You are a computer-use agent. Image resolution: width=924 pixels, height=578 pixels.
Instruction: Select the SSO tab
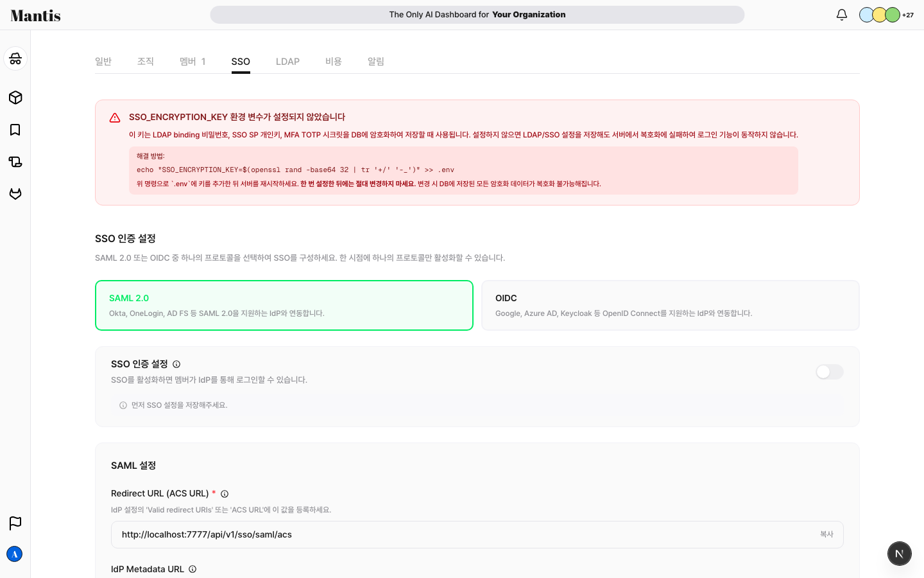(x=241, y=62)
